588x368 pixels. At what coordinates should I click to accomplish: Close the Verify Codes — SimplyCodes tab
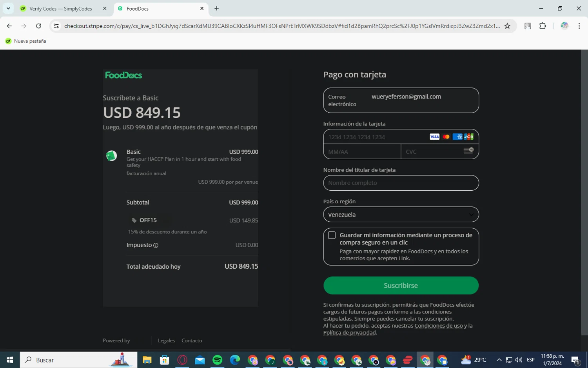[x=105, y=8]
